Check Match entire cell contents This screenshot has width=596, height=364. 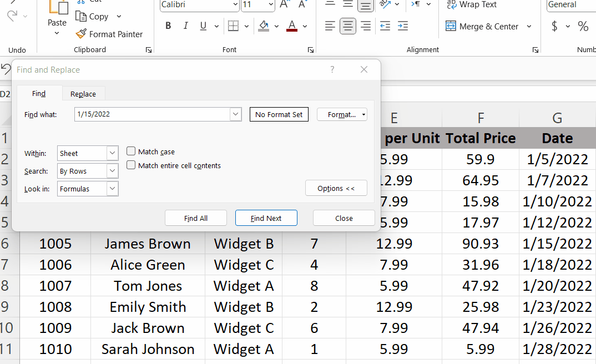pyautogui.click(x=131, y=165)
